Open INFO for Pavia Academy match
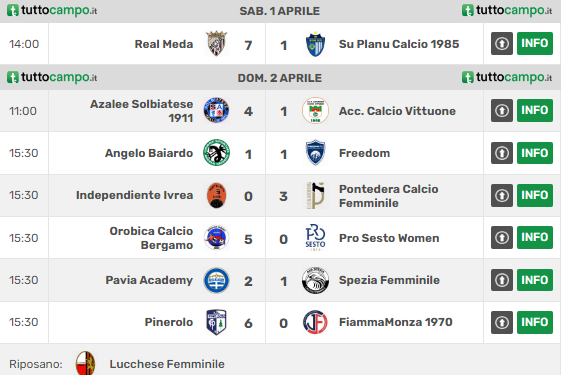Image resolution: width=562 pixels, height=375 pixels. point(535,280)
